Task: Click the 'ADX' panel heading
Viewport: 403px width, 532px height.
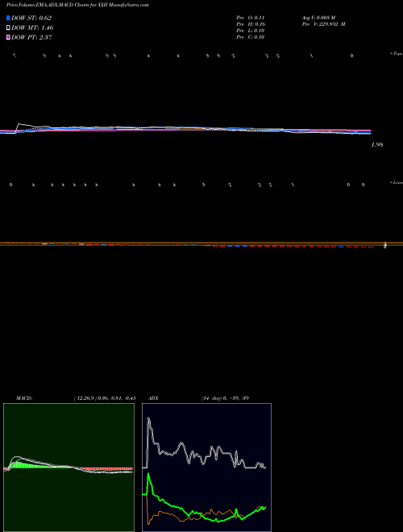Action: tap(153, 398)
